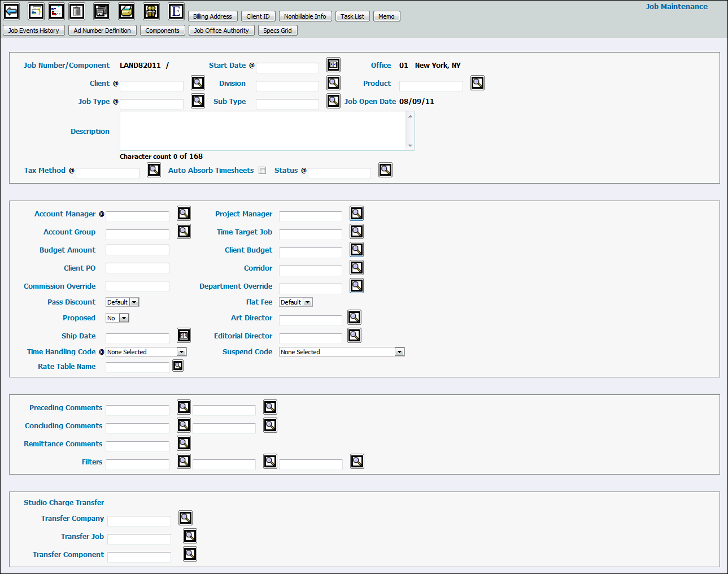Click the Budget Amount input field
The image size is (728, 574).
[x=137, y=250]
